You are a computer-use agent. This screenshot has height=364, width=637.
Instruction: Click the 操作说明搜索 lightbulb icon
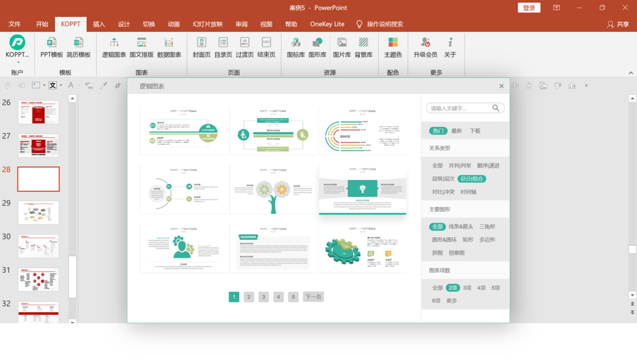359,24
